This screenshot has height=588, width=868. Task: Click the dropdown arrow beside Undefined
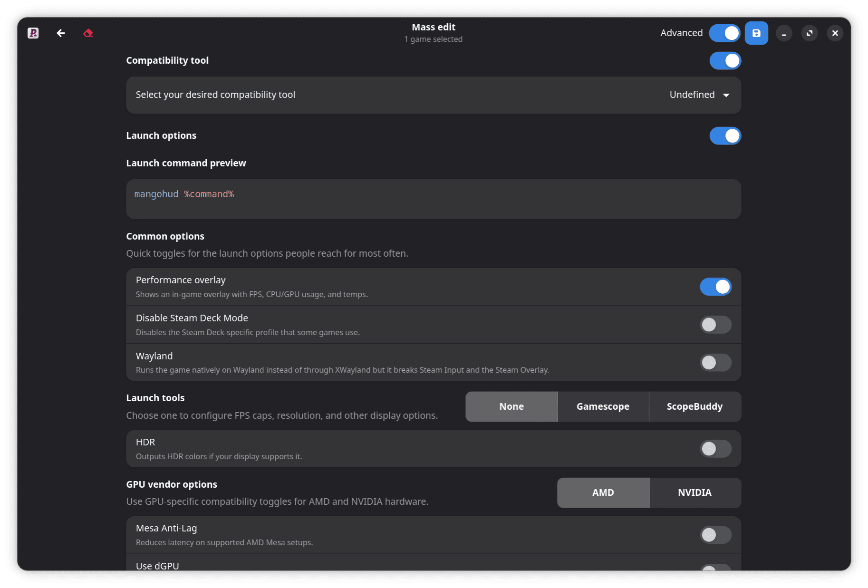pyautogui.click(x=726, y=95)
